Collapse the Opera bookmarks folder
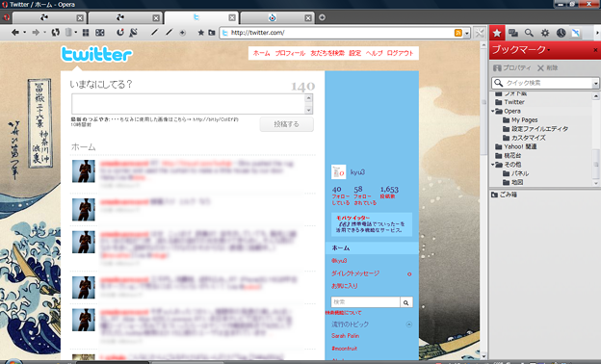This screenshot has width=601, height=364. click(493, 111)
